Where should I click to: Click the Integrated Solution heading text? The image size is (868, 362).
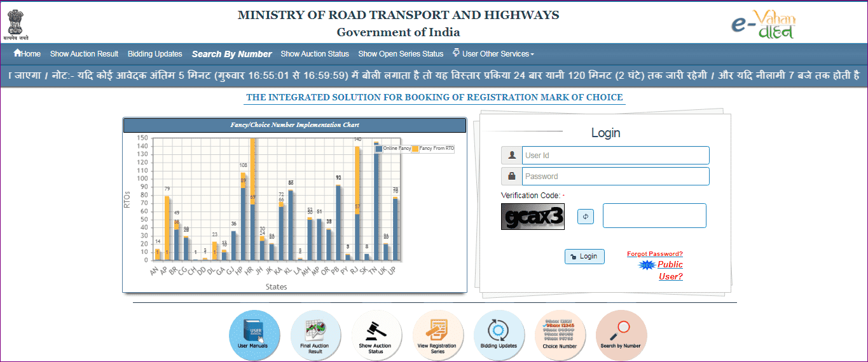434,97
